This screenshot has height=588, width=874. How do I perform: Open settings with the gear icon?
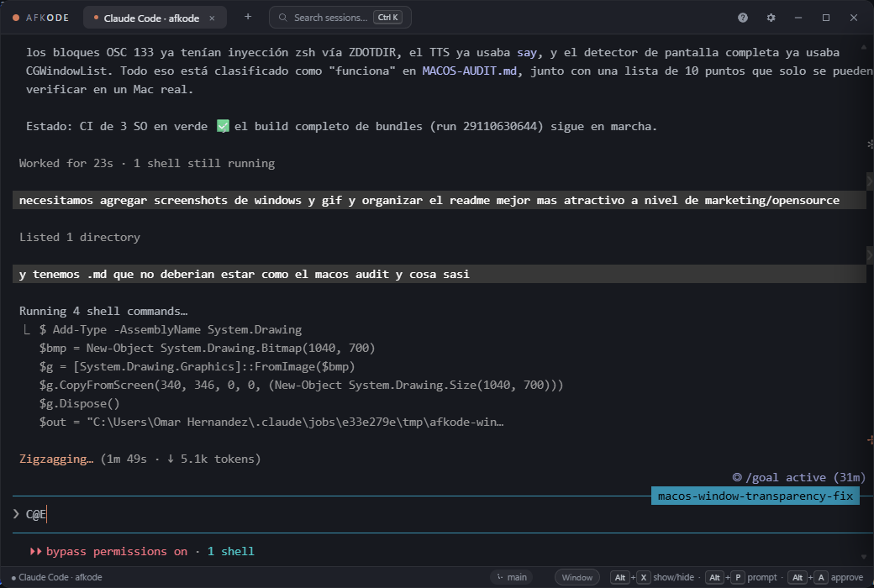click(x=771, y=18)
